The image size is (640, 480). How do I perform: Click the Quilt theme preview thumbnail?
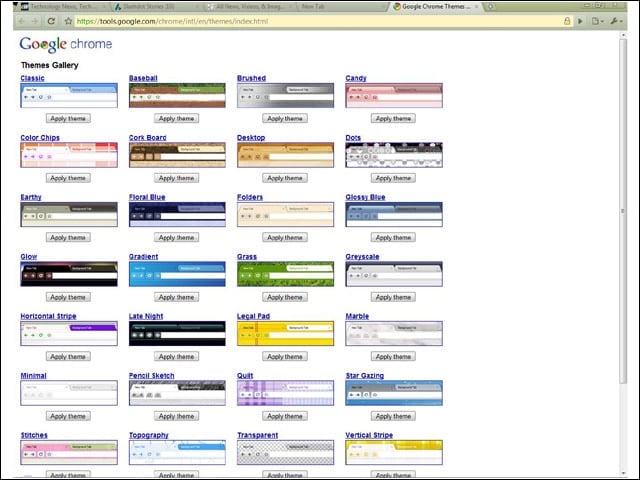285,393
